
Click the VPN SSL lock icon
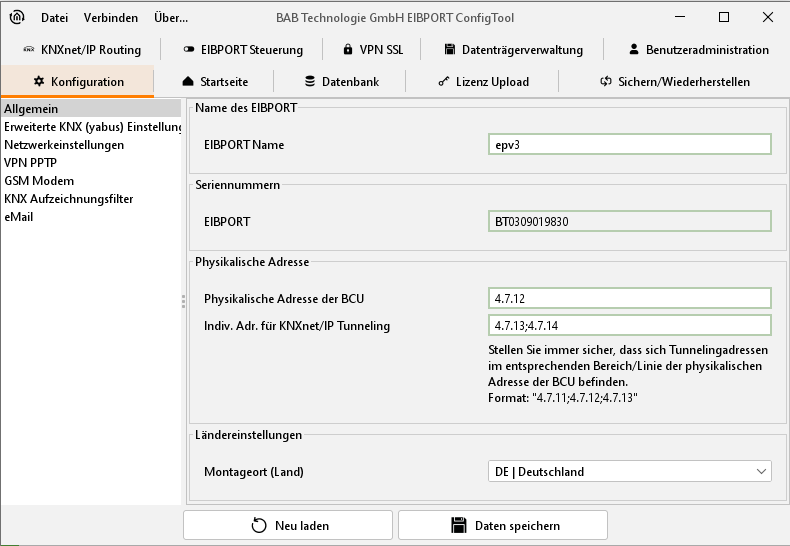[x=347, y=50]
